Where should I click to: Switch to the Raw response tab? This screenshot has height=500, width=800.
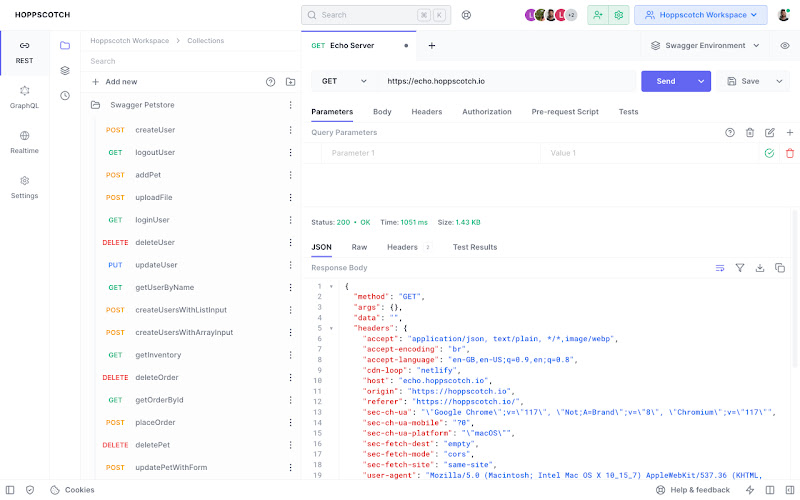pyautogui.click(x=359, y=247)
